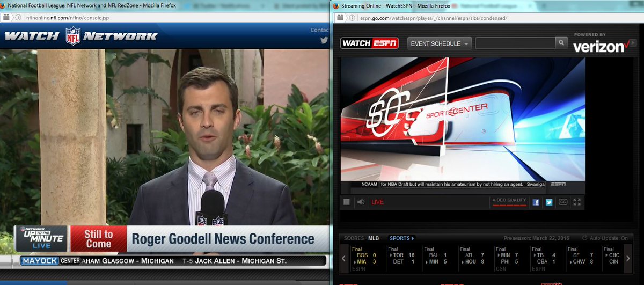Open the Event Schedule dropdown

[x=439, y=43]
